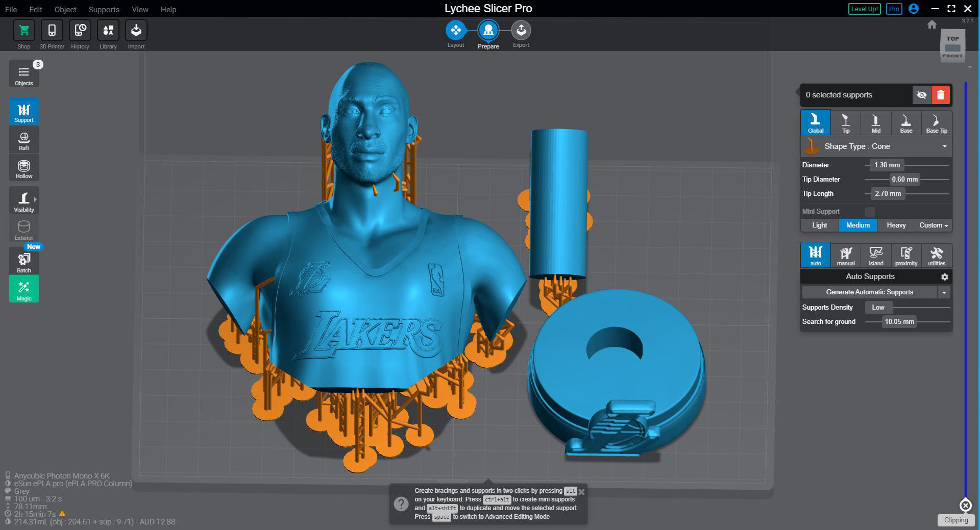Expand Visibility tool side arrow

[x=35, y=199]
